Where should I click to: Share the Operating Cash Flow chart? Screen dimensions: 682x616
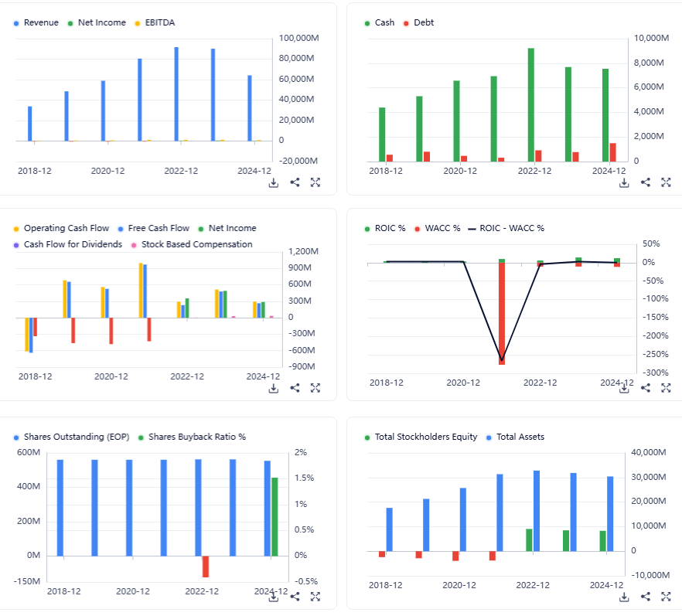295,388
